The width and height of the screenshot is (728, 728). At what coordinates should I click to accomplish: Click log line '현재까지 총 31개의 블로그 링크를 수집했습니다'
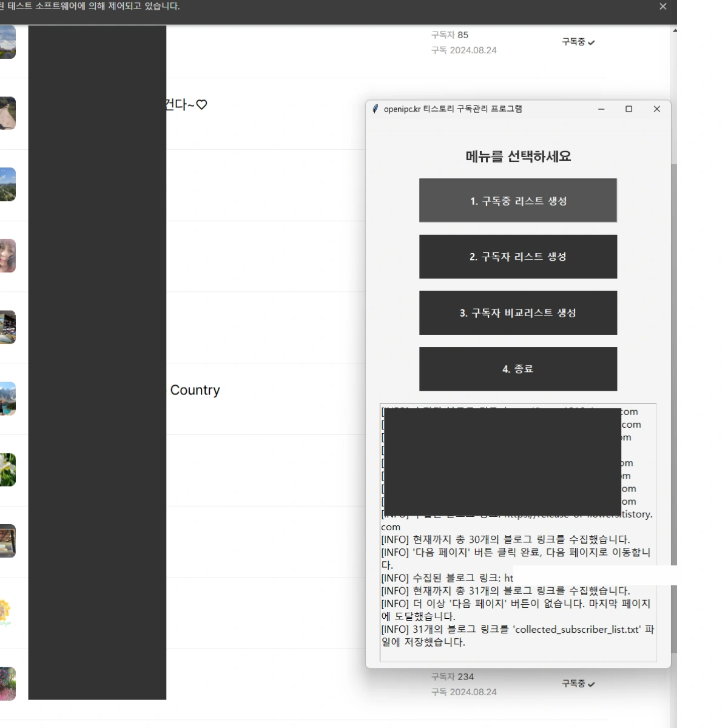[506, 591]
